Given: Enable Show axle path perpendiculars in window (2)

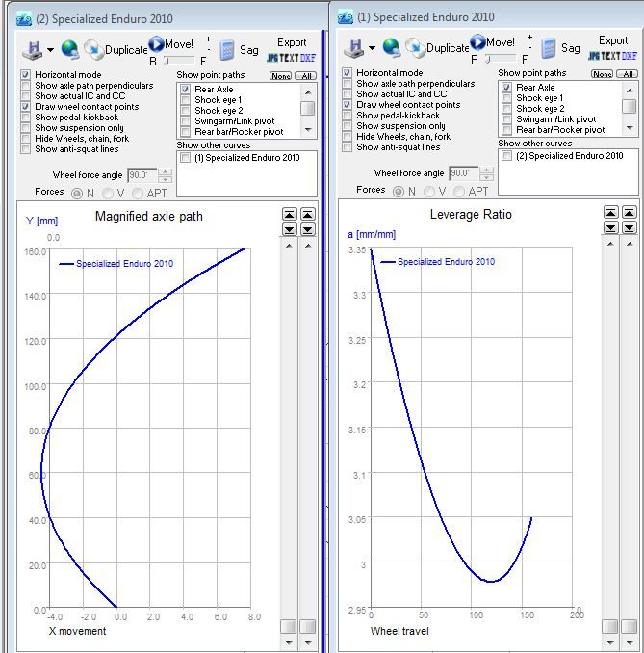Looking at the screenshot, I should [x=25, y=86].
